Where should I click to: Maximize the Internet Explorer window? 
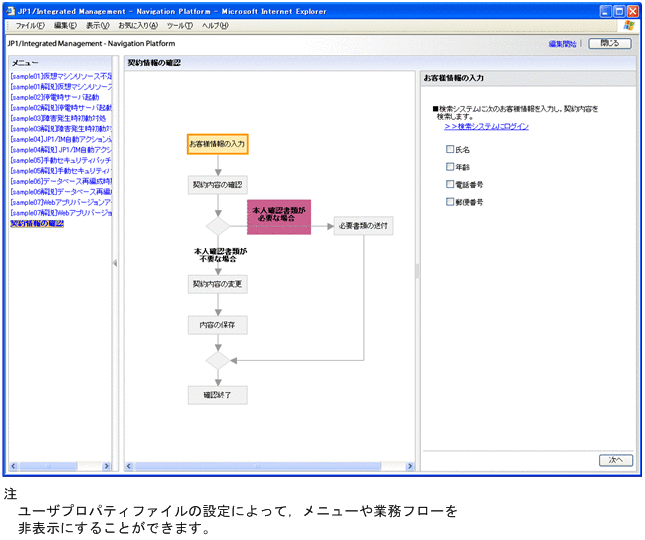[x=619, y=11]
